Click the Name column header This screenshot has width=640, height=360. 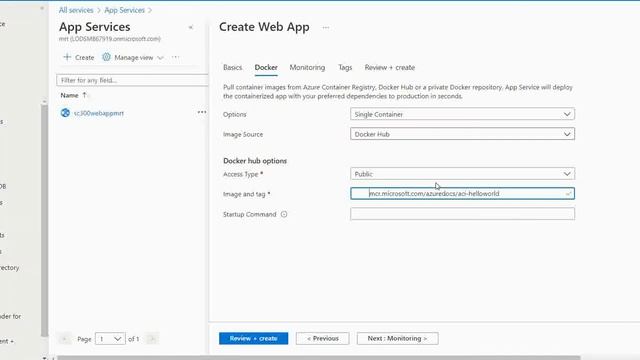pos(69,95)
